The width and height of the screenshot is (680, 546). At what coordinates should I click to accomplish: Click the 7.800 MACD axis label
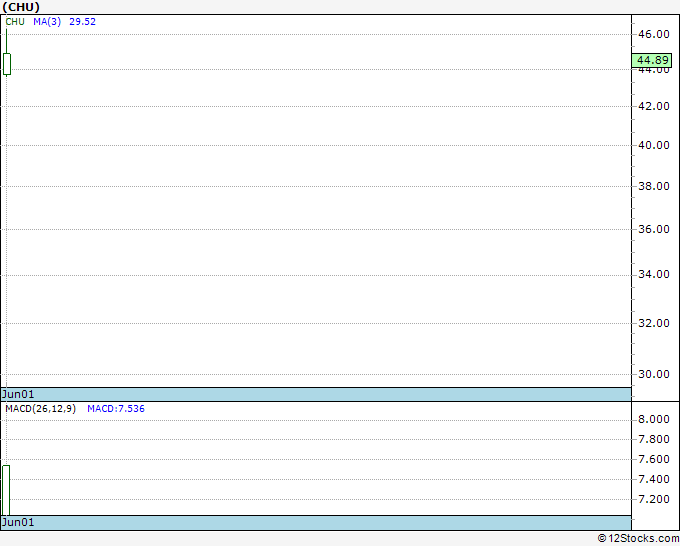(654, 440)
